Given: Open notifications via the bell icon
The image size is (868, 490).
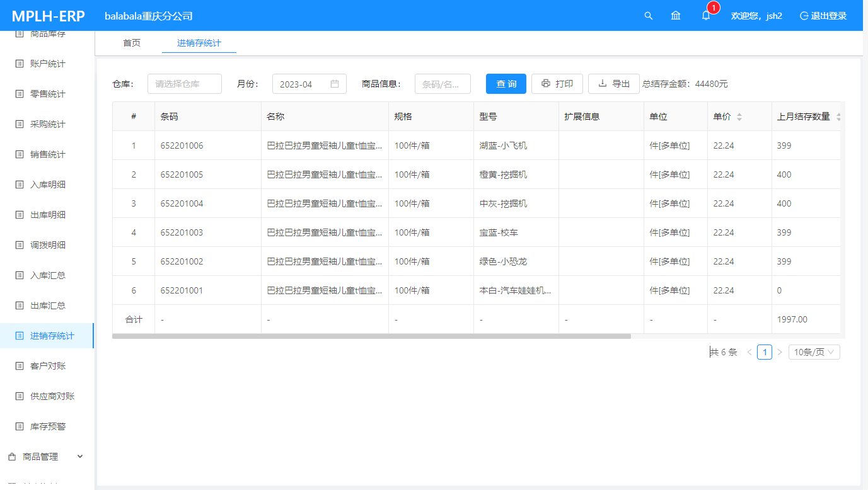Looking at the screenshot, I should pos(706,16).
